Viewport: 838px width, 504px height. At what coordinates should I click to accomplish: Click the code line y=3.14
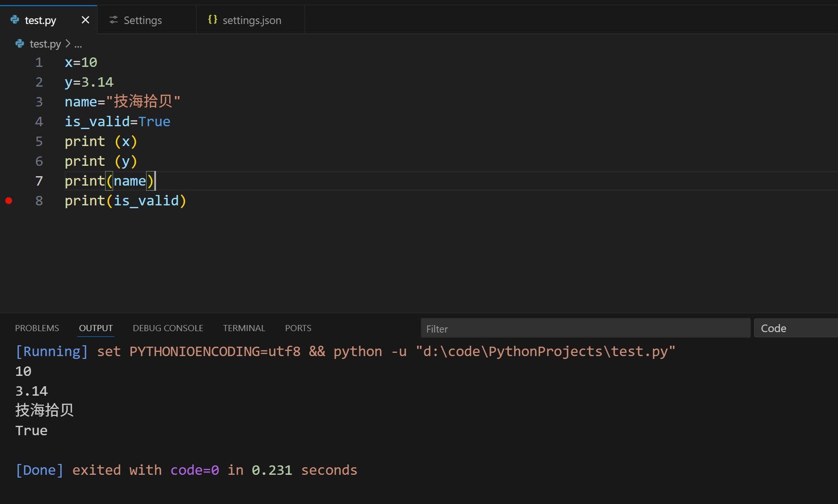click(89, 82)
